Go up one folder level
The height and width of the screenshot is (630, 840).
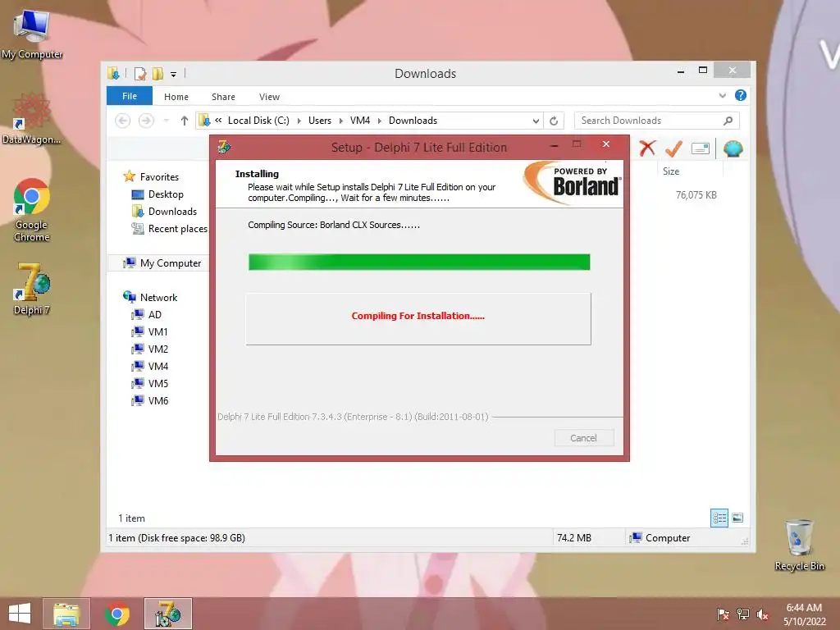pyautogui.click(x=185, y=121)
